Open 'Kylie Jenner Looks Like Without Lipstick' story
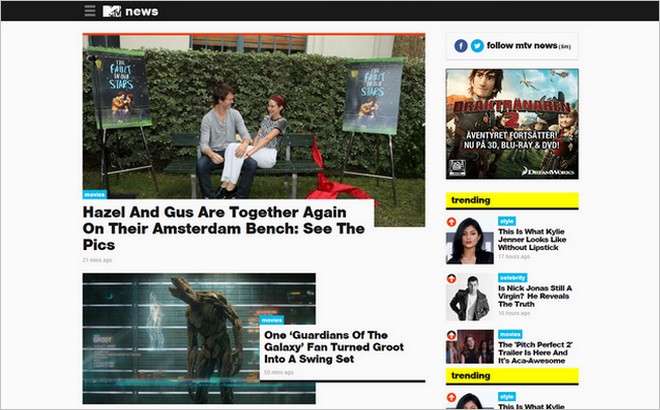The image size is (660, 410). pyautogui.click(x=532, y=240)
